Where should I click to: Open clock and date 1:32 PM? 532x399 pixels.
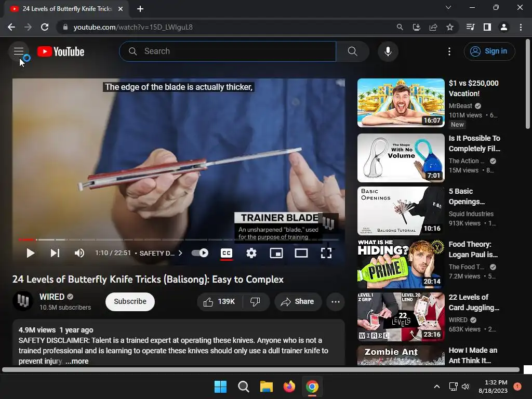click(x=493, y=387)
